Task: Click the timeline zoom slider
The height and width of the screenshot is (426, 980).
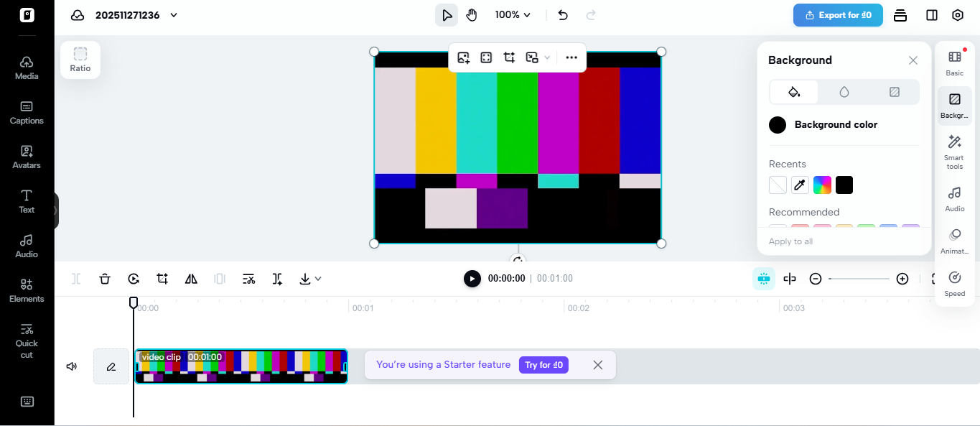Action: pyautogui.click(x=859, y=279)
